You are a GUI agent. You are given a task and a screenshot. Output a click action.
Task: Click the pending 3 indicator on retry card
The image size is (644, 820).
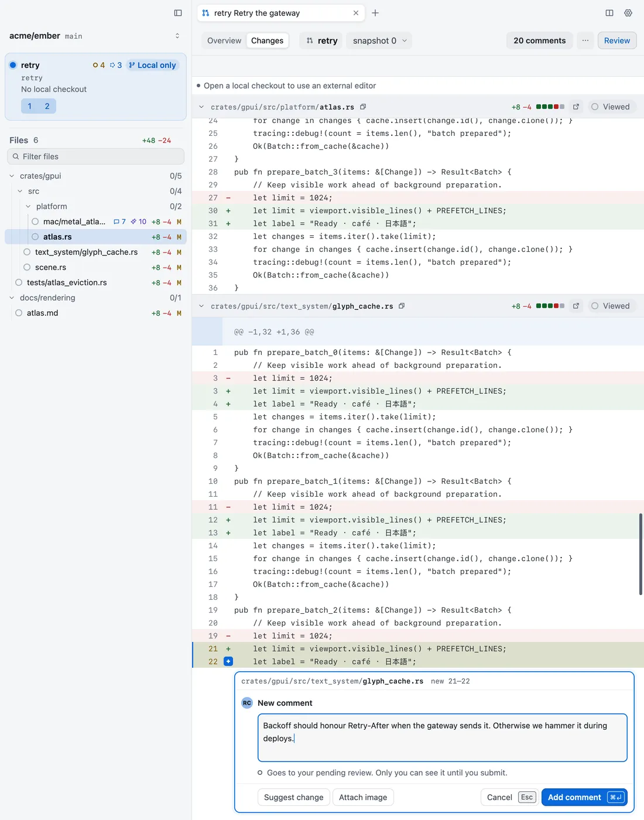(116, 65)
